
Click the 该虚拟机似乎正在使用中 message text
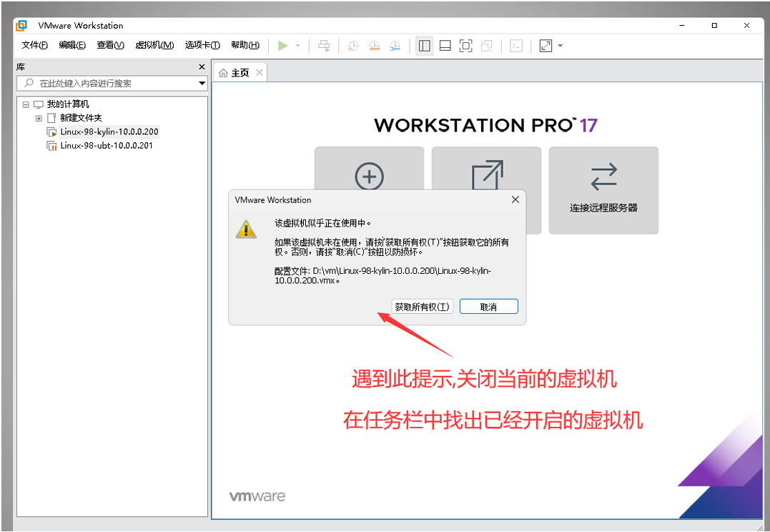pyautogui.click(x=322, y=223)
